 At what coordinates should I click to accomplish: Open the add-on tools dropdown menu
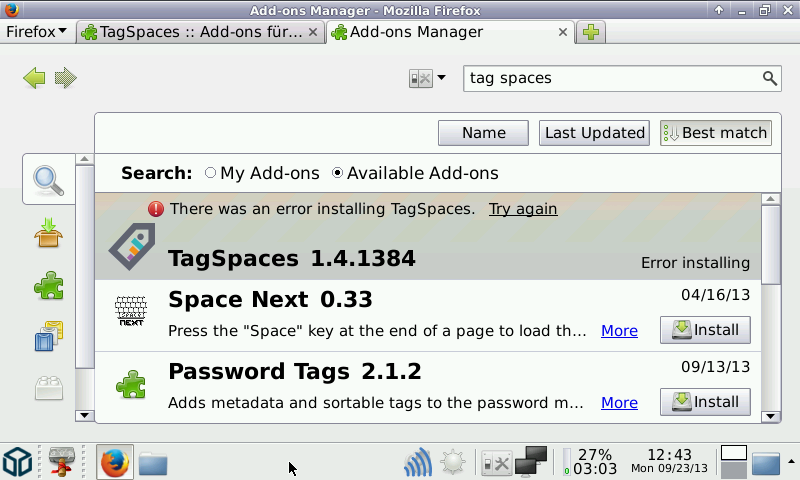428,78
